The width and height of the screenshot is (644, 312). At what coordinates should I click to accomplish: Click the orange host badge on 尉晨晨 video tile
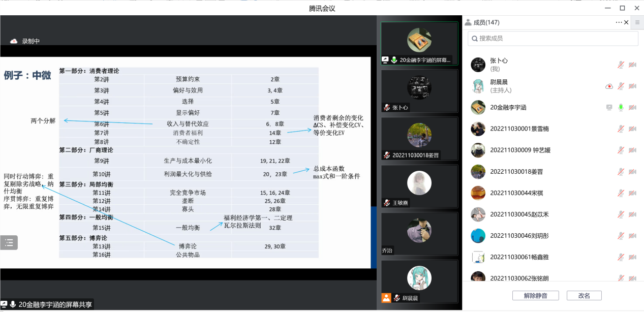(386, 298)
